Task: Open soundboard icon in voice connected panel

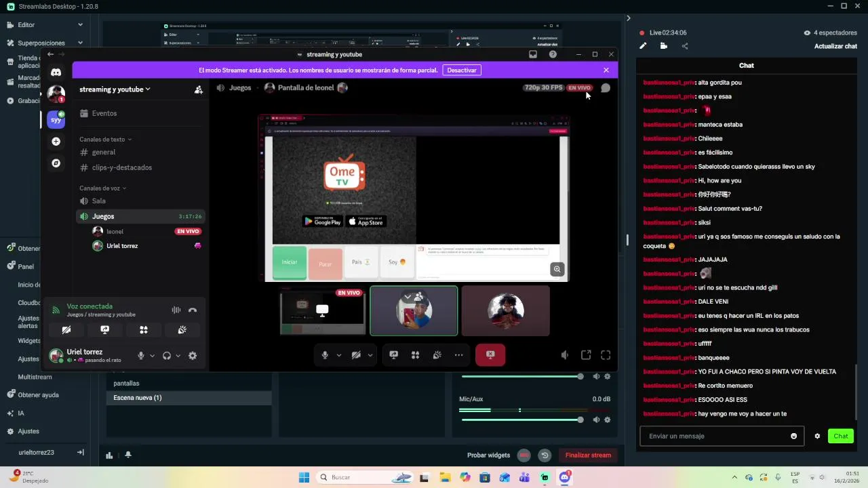Action: (x=182, y=330)
